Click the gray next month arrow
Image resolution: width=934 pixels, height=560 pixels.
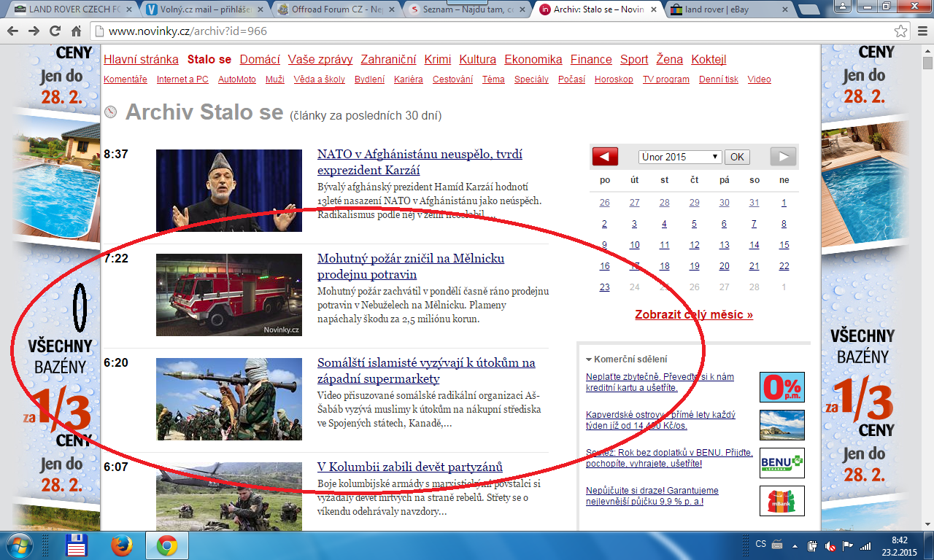coord(783,157)
